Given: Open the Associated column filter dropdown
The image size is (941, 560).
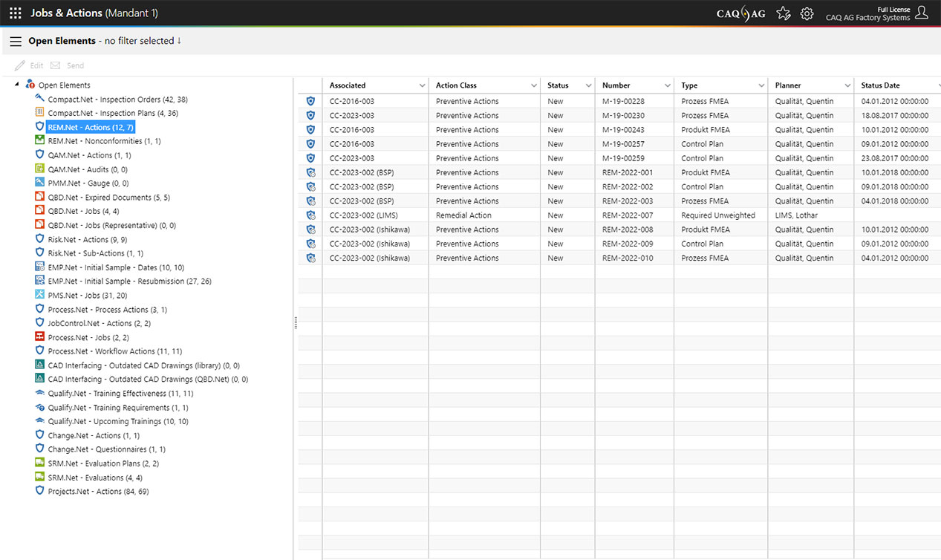Looking at the screenshot, I should (422, 85).
